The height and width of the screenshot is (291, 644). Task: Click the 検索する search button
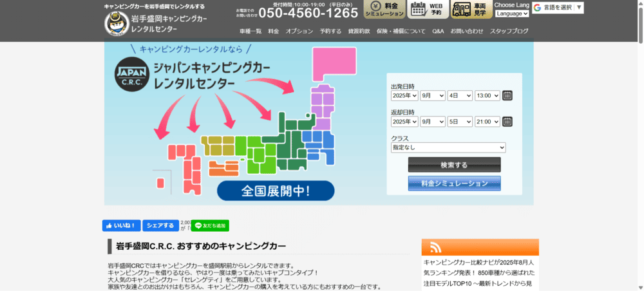(454, 165)
